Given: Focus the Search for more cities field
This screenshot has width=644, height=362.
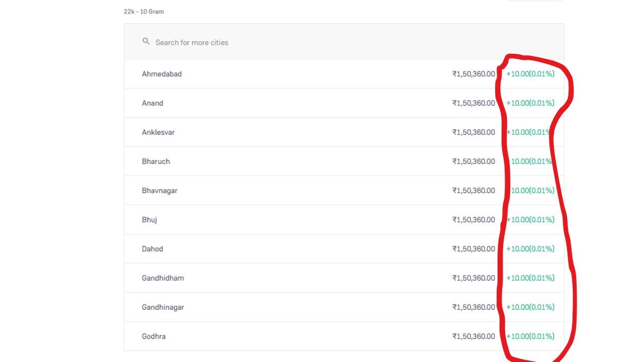Looking at the screenshot, I should 344,42.
